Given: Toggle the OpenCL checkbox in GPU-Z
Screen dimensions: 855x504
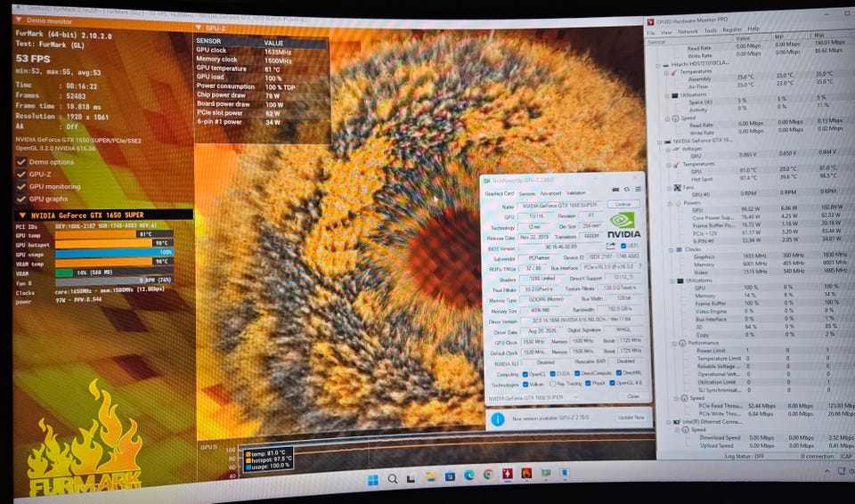Looking at the screenshot, I should point(525,374).
